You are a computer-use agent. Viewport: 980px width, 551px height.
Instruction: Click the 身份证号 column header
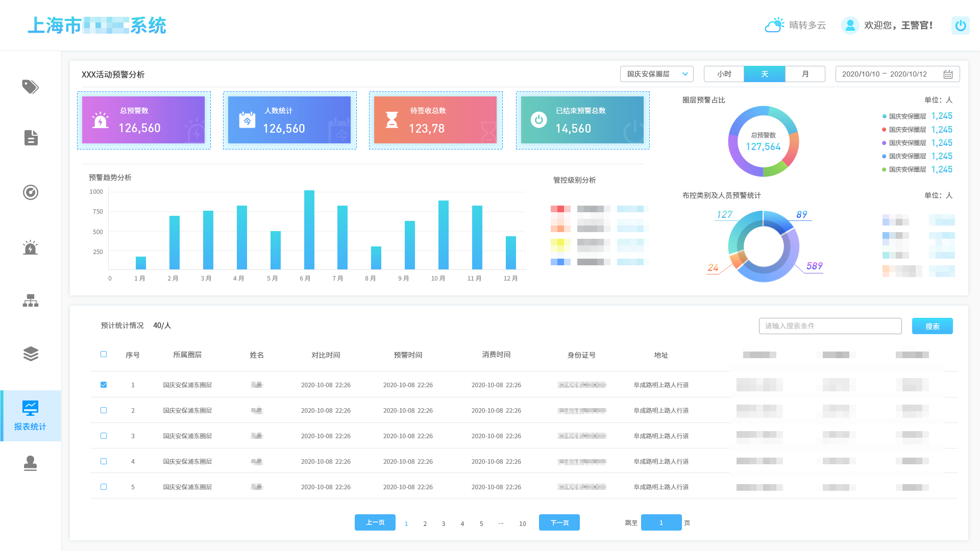tap(581, 355)
